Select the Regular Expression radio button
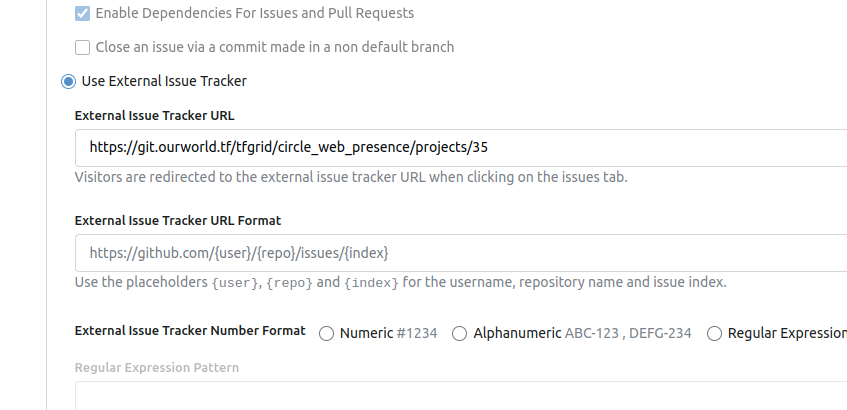Screen dimensions: 847x410 [x=714, y=334]
